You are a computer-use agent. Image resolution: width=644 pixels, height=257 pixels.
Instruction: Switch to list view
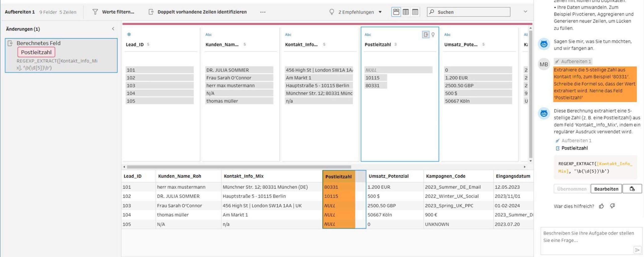(x=415, y=12)
